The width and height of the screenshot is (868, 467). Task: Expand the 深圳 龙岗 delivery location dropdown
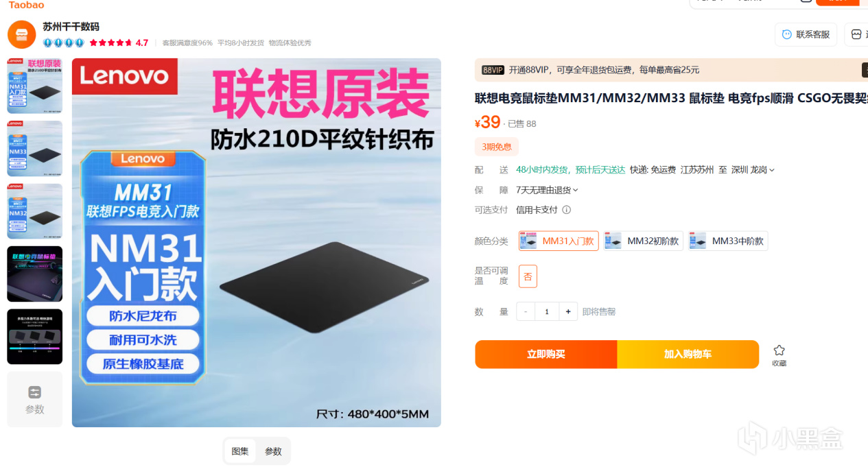[753, 170]
